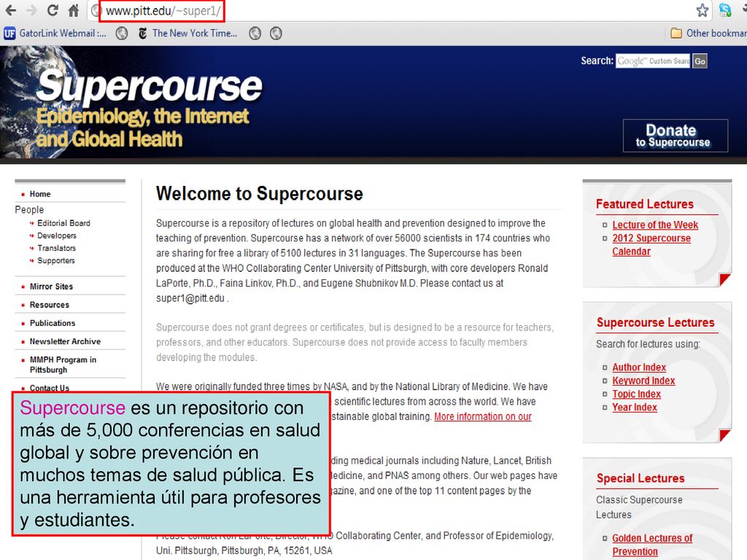Click the Supercourse Lectures heading
This screenshot has height=560, width=747.
(656, 322)
